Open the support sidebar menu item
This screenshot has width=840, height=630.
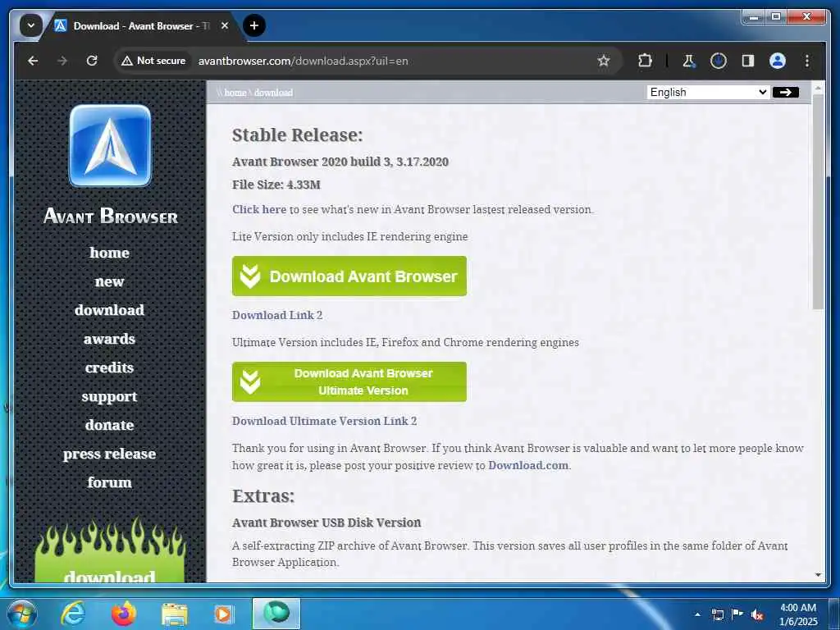[x=109, y=396]
